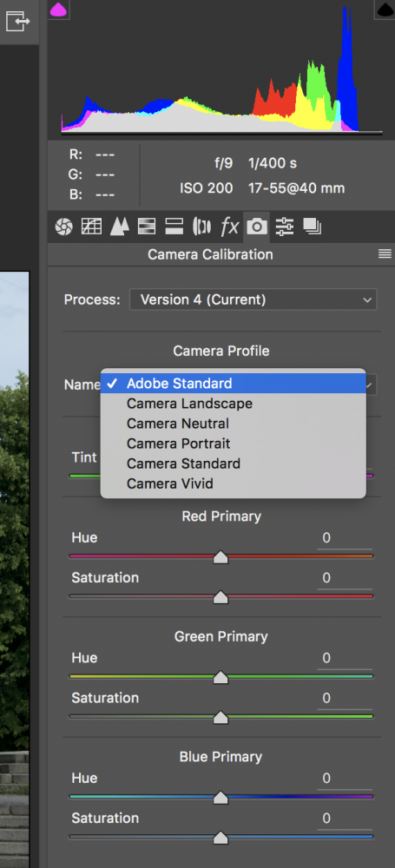Click the Green Primary Saturation slider handle
This screenshot has width=395, height=868.
coord(221,718)
